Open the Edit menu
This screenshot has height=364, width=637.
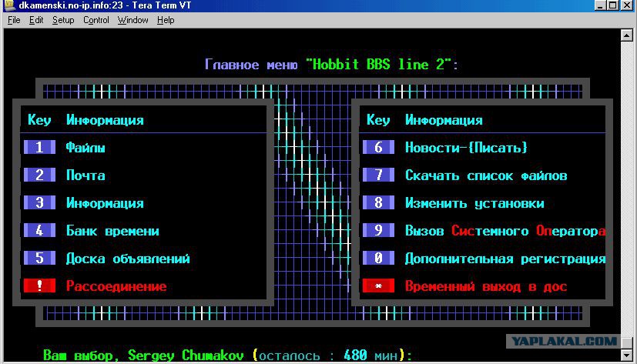[36, 20]
